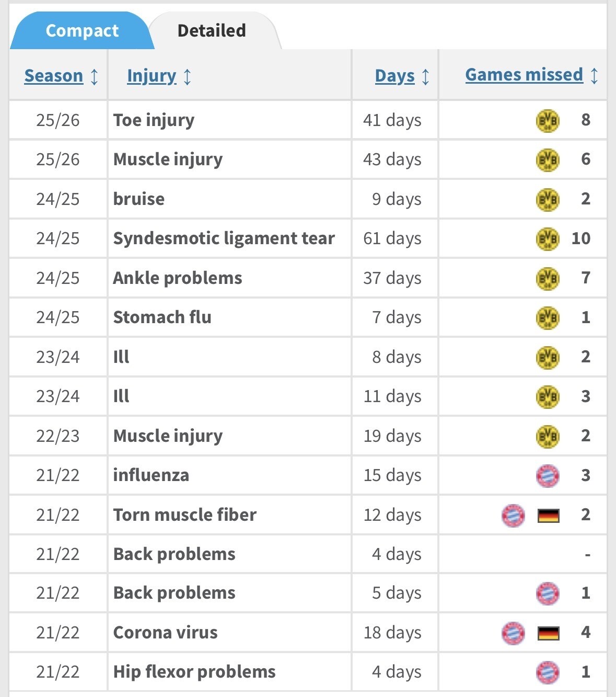The height and width of the screenshot is (697, 616).
Task: Click the Ankle problems injury row
Action: tap(178, 278)
